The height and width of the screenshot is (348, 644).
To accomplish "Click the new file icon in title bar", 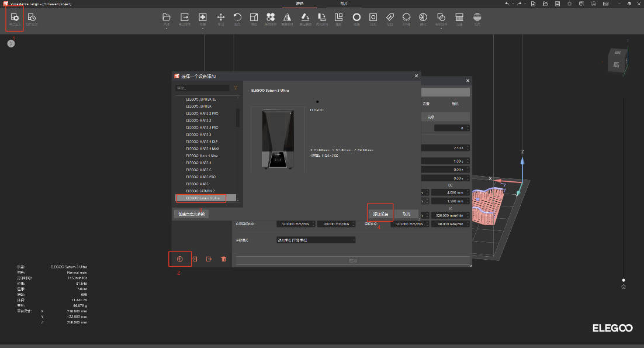I will pyautogui.click(x=533, y=4).
